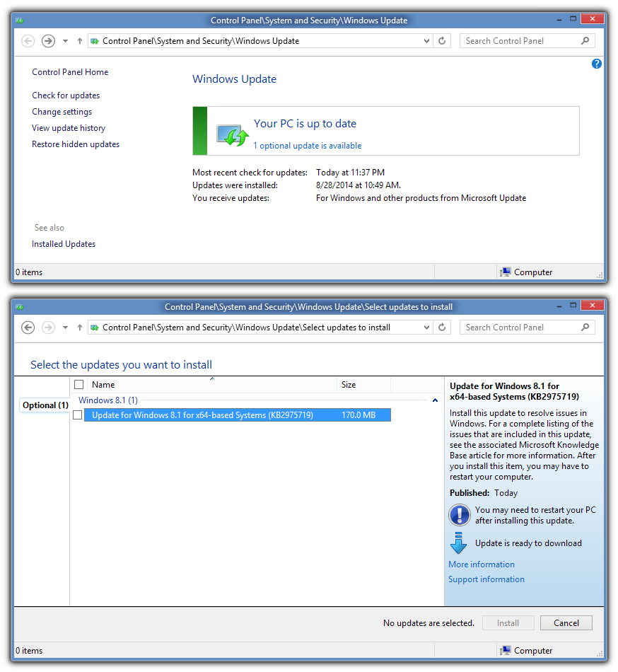
Task: Open recent locations dropdown in Select updates window
Action: [x=65, y=328]
